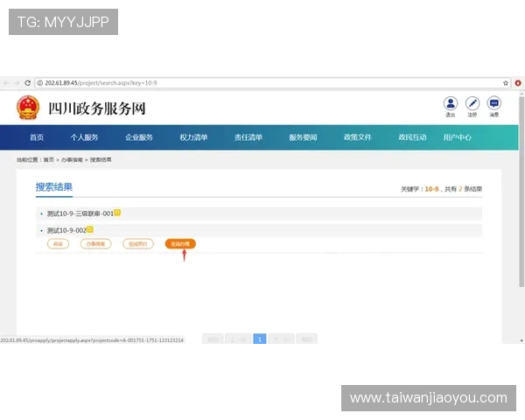Image resolution: width=525 pixels, height=420 pixels.
Task: Click the 四川政务服务网 site title
Action: 97,108
